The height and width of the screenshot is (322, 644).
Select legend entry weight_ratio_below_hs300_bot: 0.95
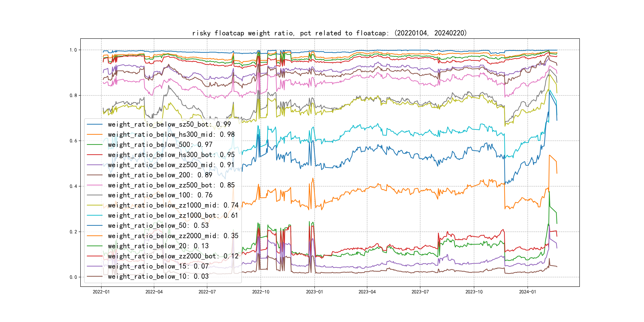point(171,155)
